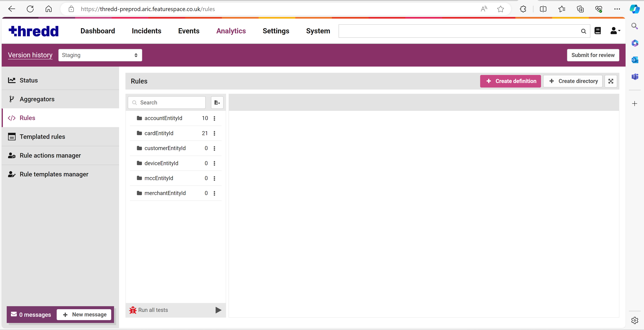Viewport: 644px width, 330px height.
Task: Open options menu for mccEntityId
Action: 214,178
